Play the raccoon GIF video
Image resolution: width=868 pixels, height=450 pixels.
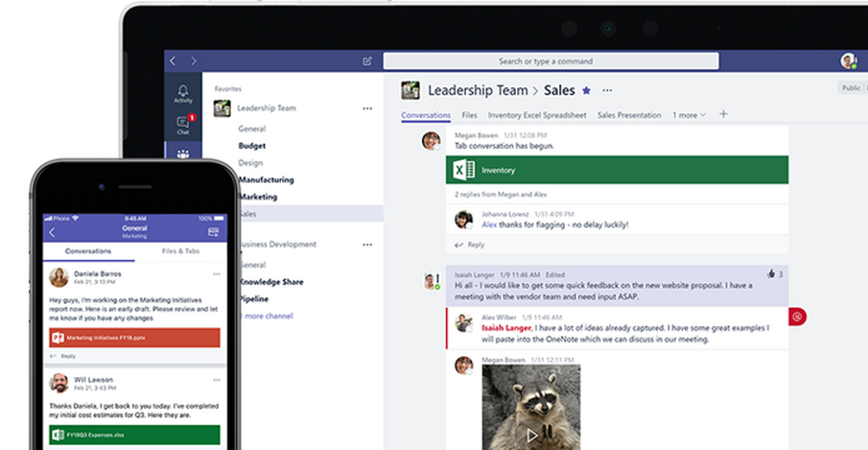coord(532,436)
